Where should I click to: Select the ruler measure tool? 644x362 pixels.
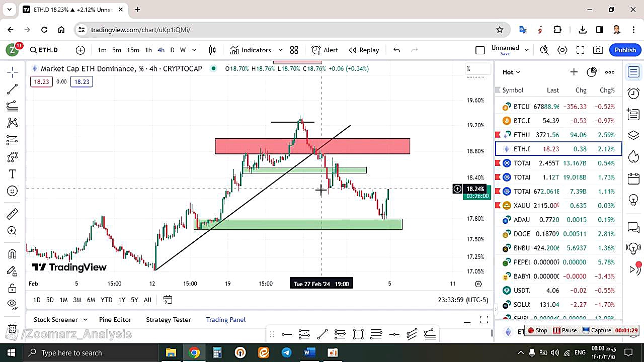[x=13, y=214]
